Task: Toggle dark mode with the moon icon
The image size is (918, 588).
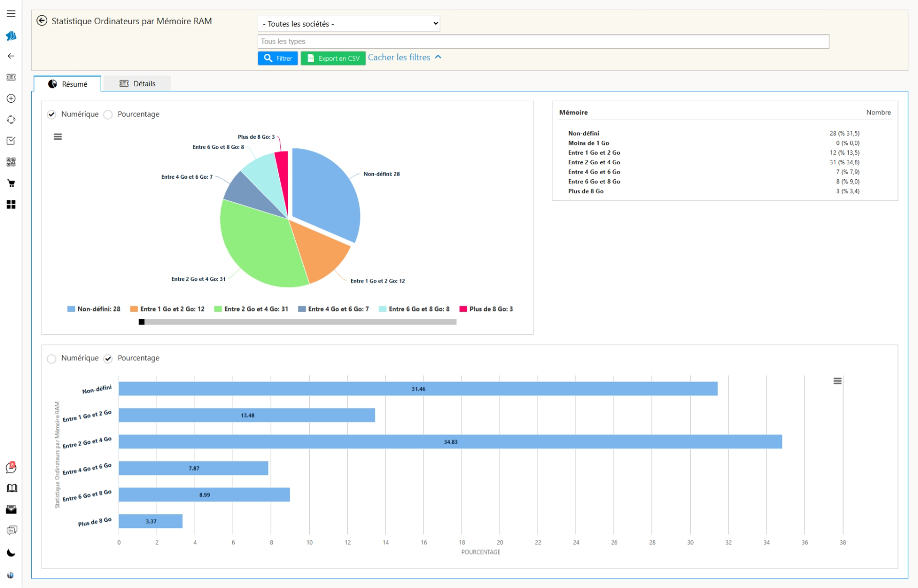Action: click(x=11, y=553)
